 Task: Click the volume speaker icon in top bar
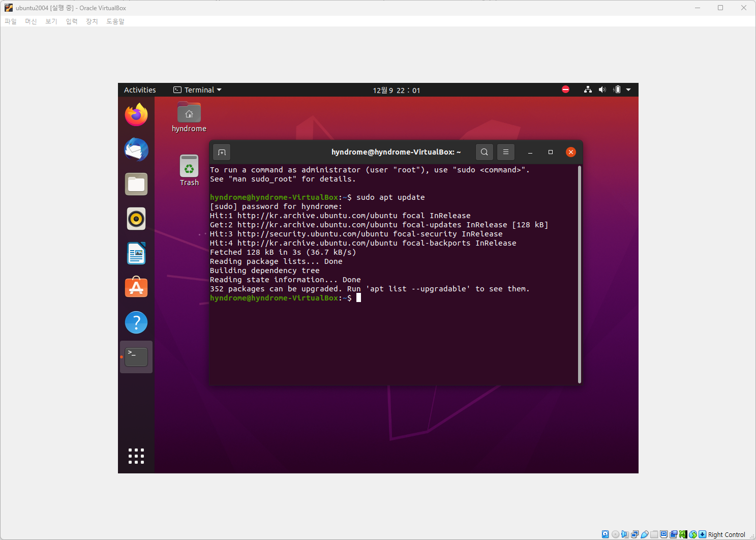coord(602,89)
